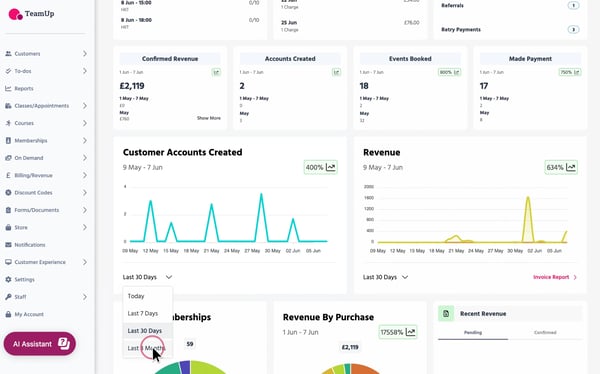
Task: Click the Notifications envelope icon
Action: click(x=8, y=245)
